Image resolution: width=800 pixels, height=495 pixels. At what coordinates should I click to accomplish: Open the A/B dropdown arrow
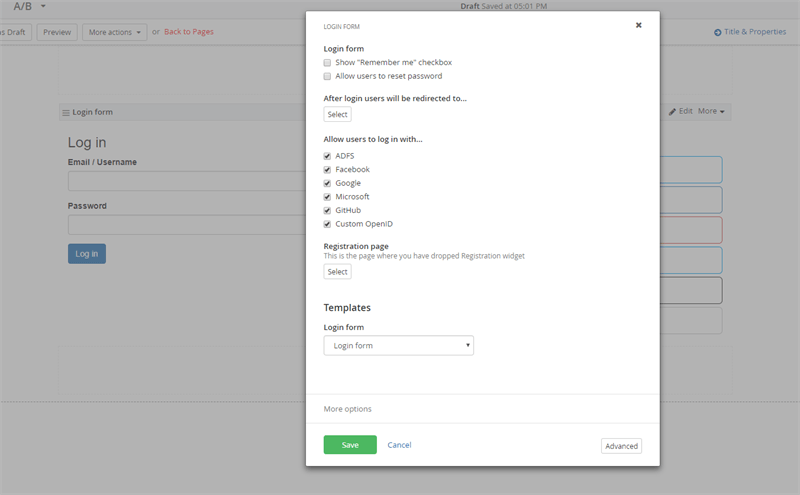coord(43,6)
